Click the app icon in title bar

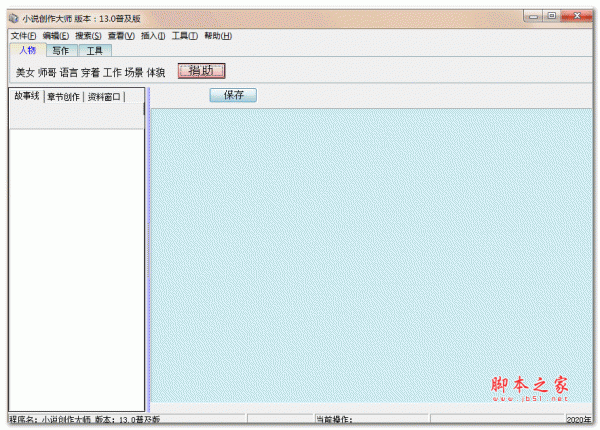click(x=14, y=18)
